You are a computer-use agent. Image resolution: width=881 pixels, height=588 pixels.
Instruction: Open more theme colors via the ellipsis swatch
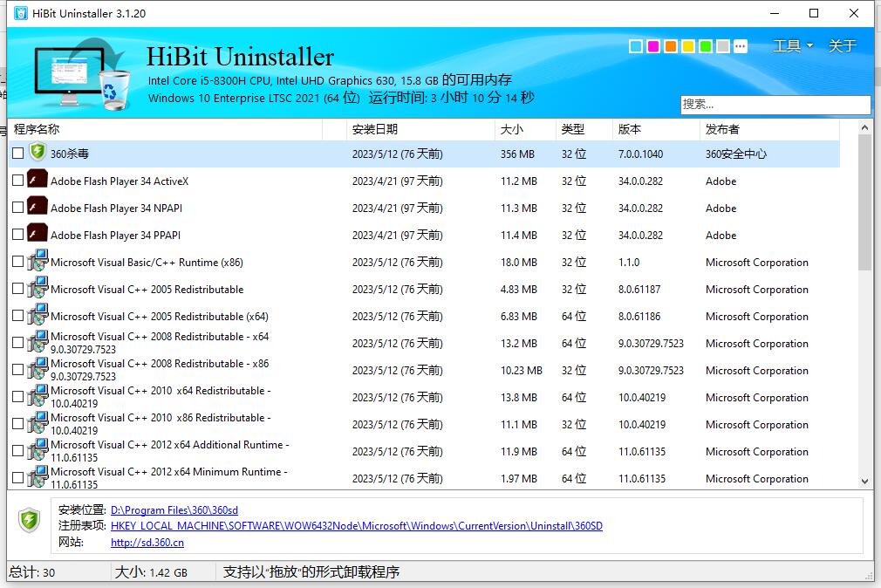point(741,46)
